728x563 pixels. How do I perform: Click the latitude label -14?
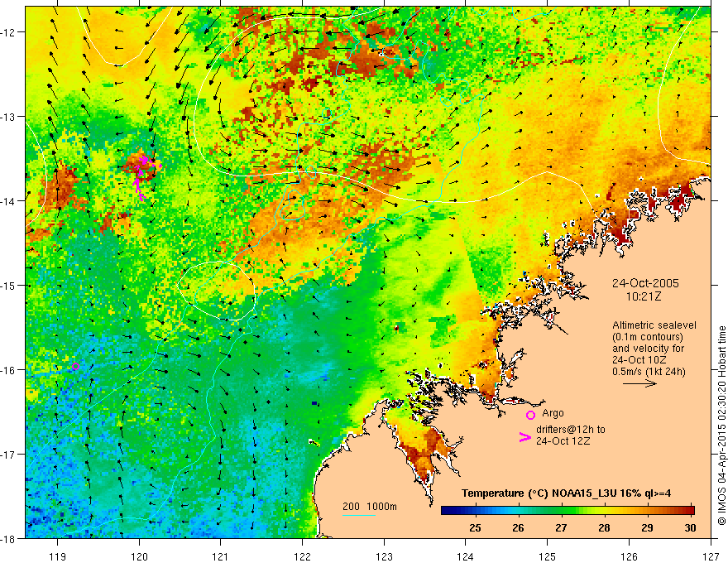click(x=8, y=201)
